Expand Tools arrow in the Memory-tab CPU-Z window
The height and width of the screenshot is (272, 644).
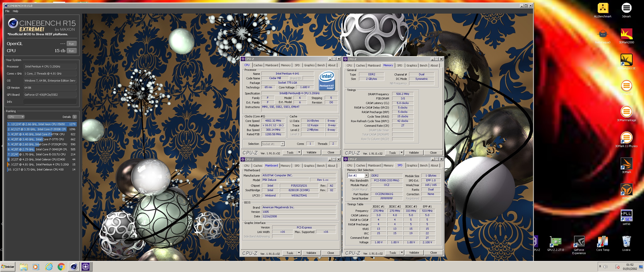[401, 153]
